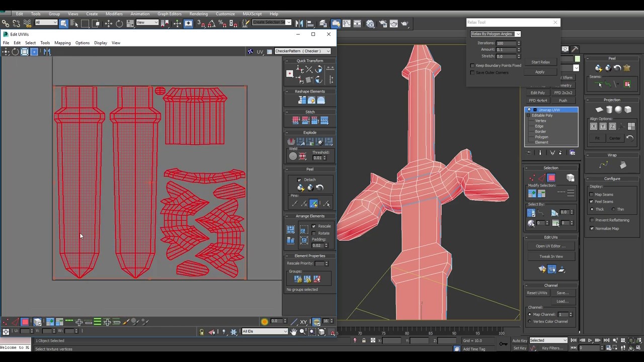Click Quick Peel icon in Edit UVWs Peel rollout
The image size is (644, 362).
(301, 188)
